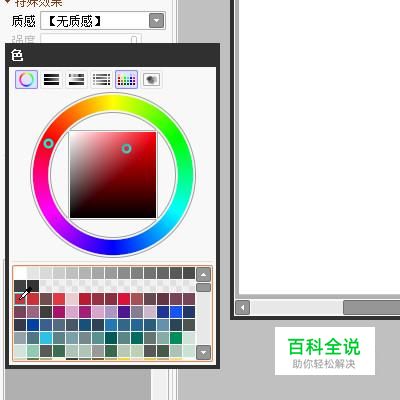Click the swatch palette scroll up arrow
Viewport: 400px width, 400px height.
point(203,275)
